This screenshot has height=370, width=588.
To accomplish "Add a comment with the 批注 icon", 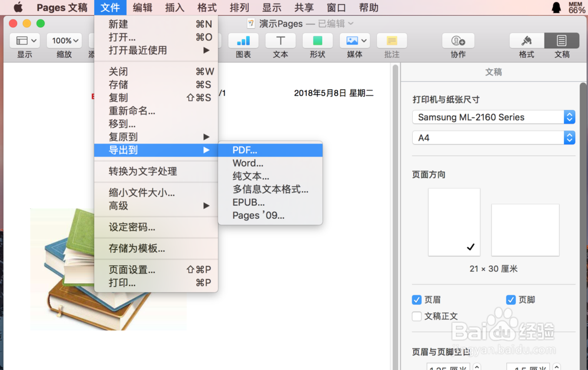I will click(x=392, y=41).
